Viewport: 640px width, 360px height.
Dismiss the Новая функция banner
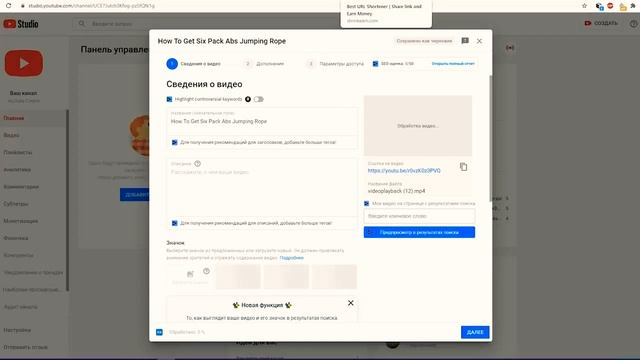click(351, 303)
